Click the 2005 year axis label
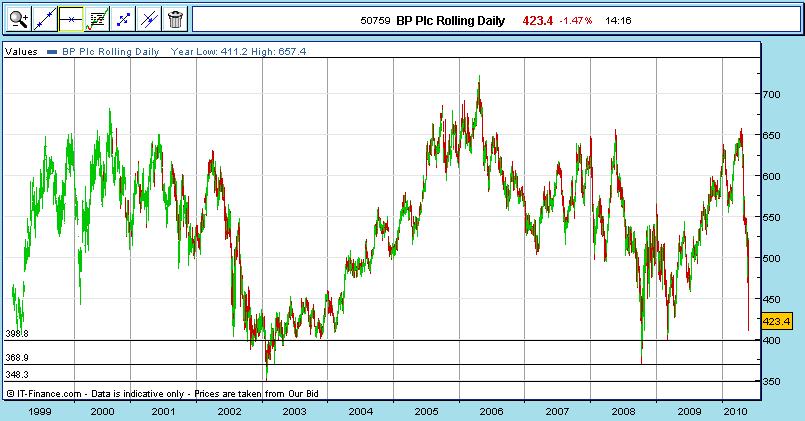This screenshot has height=421, width=805. pyautogui.click(x=426, y=411)
